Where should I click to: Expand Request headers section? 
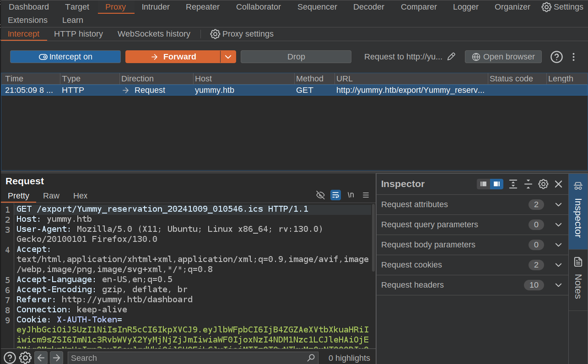(558, 285)
